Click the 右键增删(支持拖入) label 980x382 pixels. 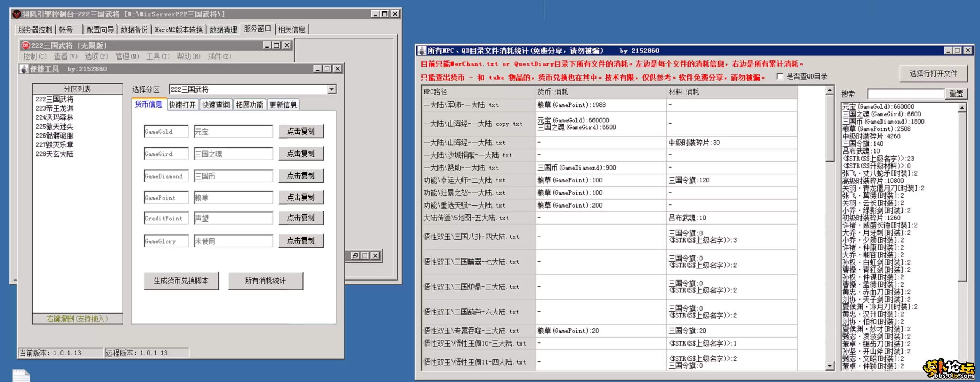(78, 319)
